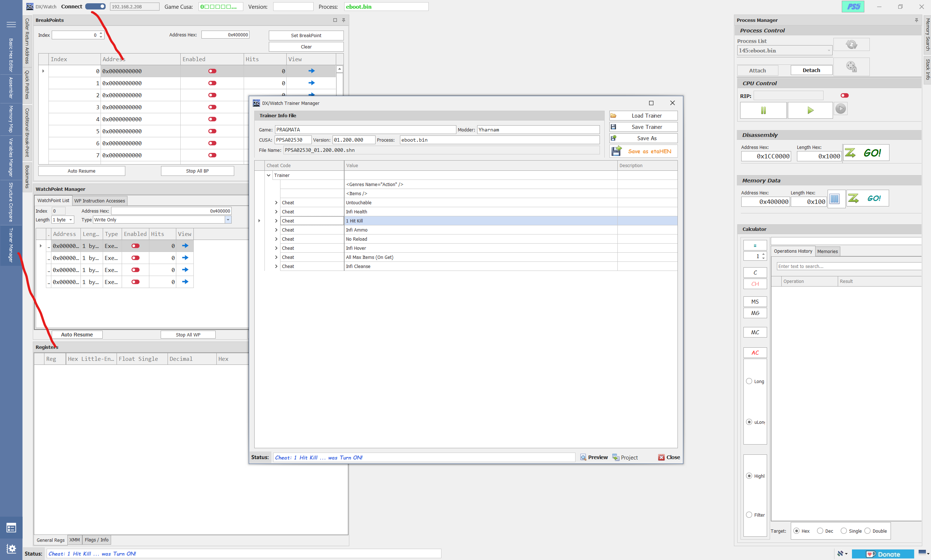View breakpoint index 1 with blue arrow

coord(311,83)
